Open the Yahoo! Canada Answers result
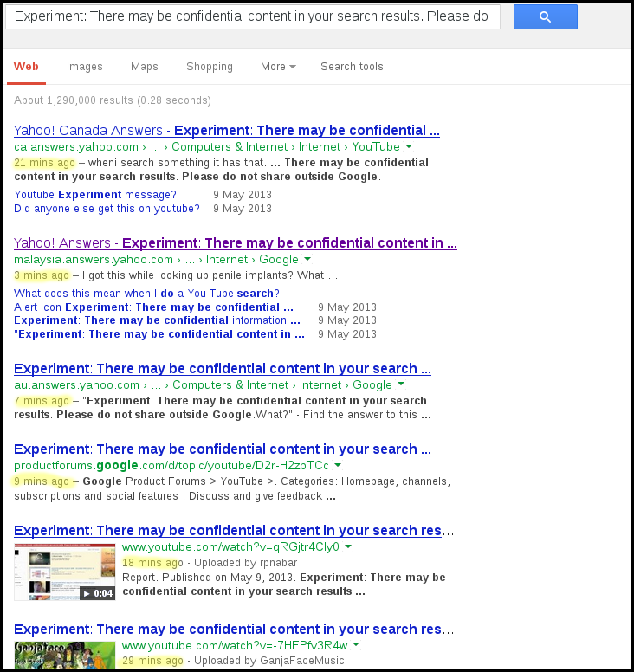Screen dimensions: 634x672 coord(227,130)
